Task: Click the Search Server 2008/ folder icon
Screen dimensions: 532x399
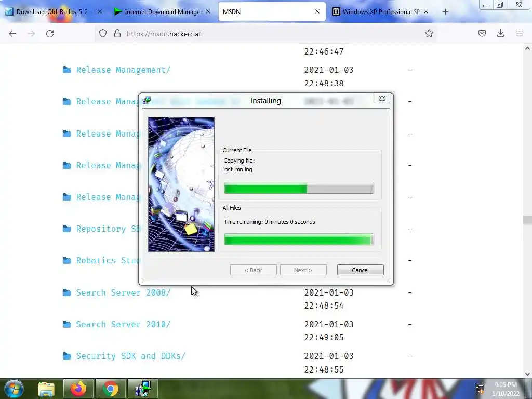Action: 67,292
